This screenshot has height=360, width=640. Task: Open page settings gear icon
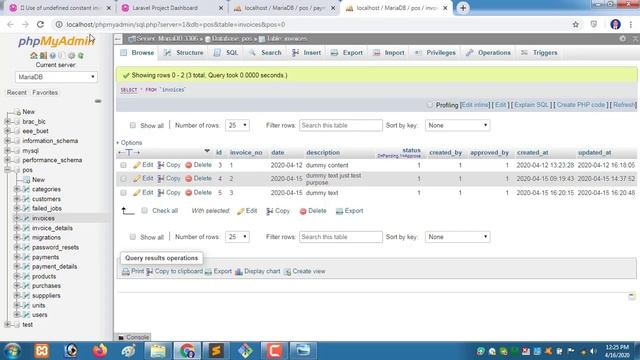[x=622, y=38]
